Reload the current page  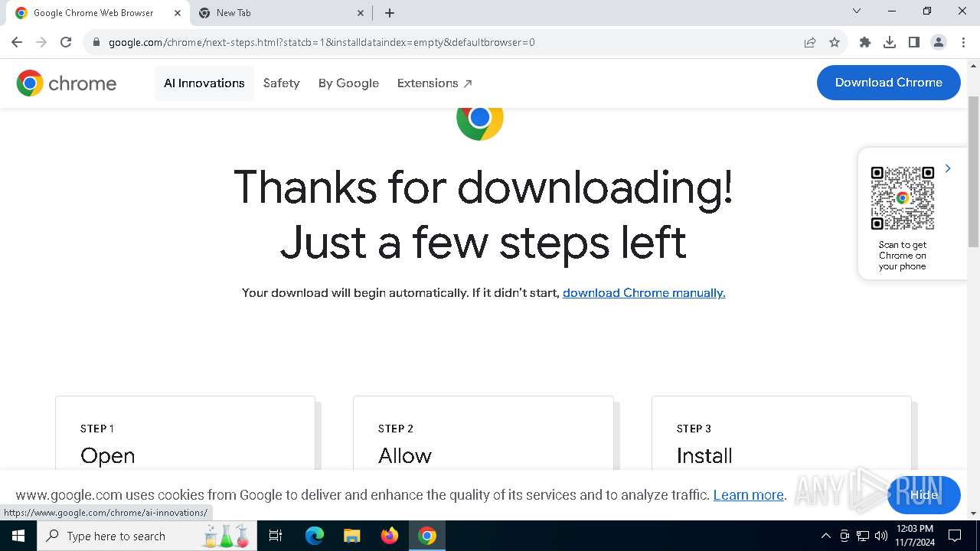66,42
